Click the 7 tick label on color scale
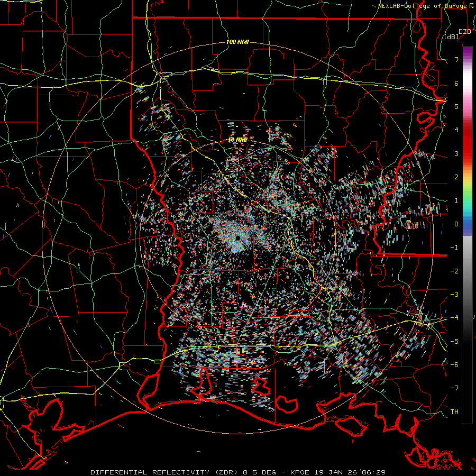Viewport: 476px width, 476px height. point(456,59)
